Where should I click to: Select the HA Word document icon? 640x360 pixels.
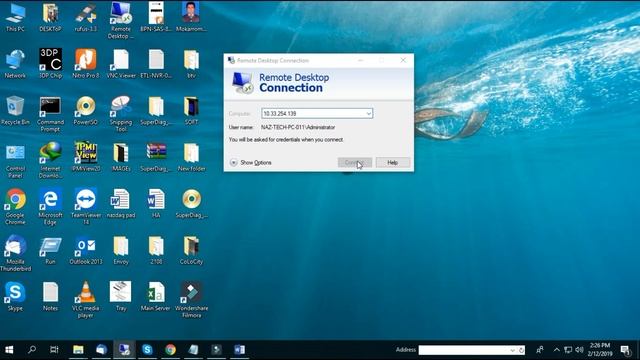[156, 203]
